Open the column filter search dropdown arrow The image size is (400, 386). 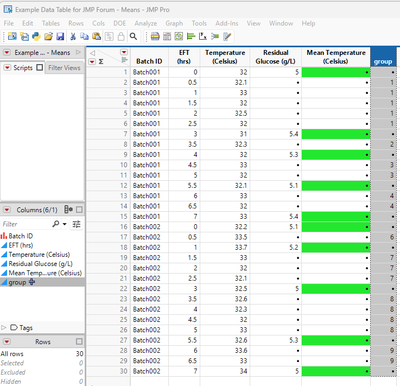coord(64,224)
